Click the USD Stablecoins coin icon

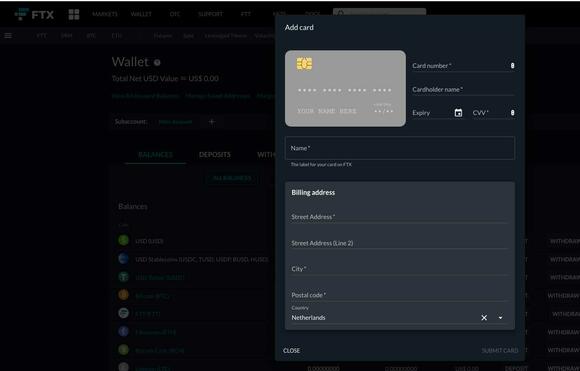click(x=124, y=259)
